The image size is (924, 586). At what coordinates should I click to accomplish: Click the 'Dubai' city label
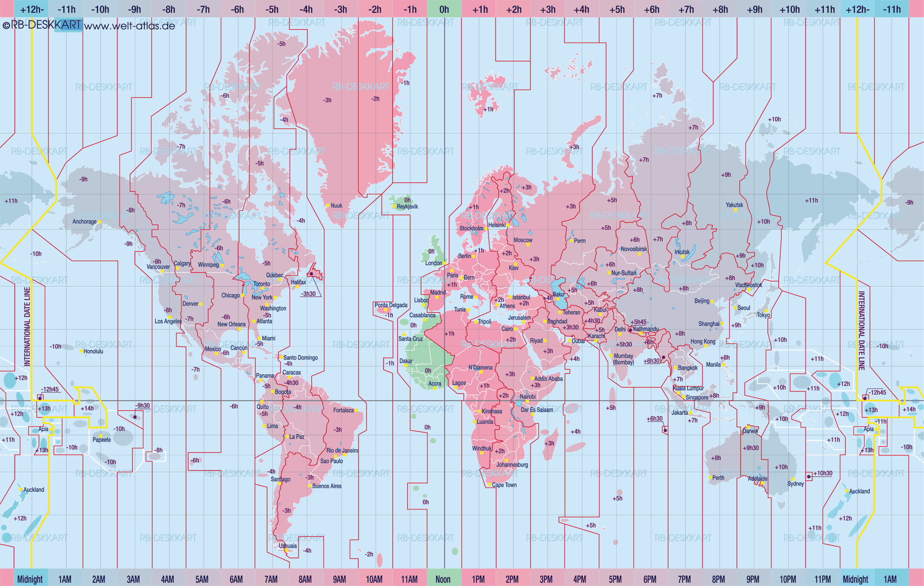coord(578,341)
